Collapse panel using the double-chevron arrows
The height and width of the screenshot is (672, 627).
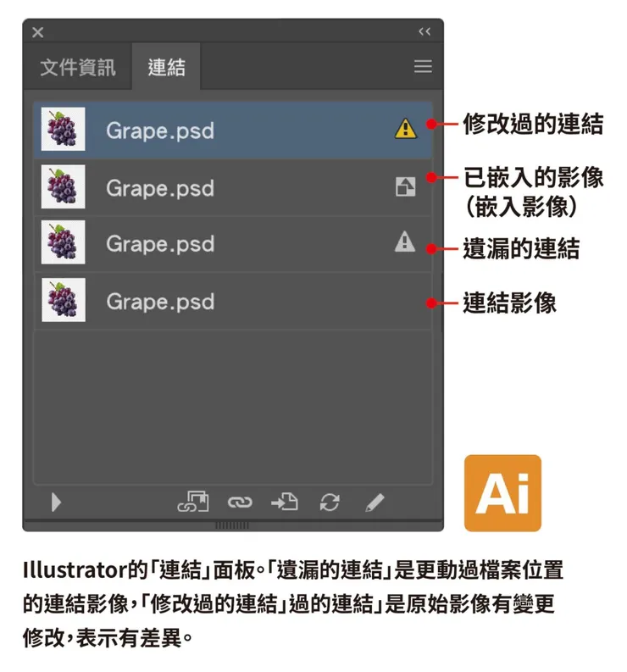pos(424,31)
